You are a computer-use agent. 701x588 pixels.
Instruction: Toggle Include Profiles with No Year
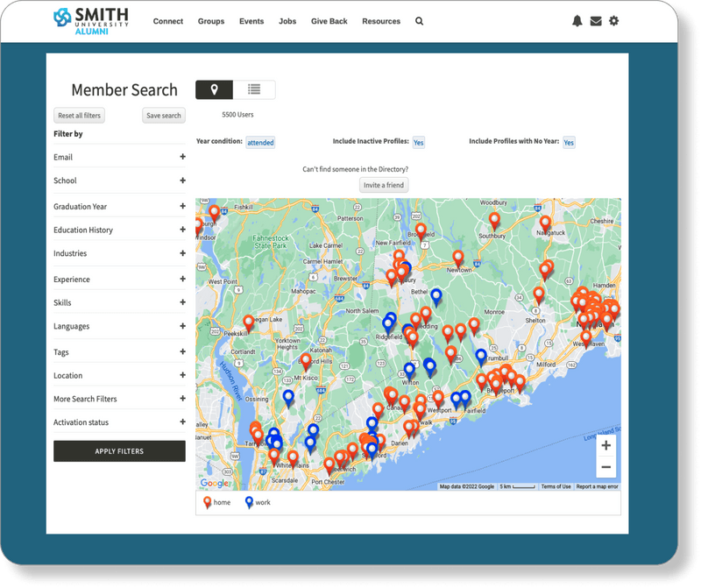click(x=568, y=141)
